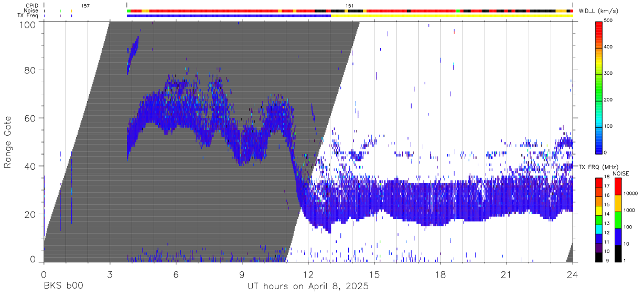Click the red Noise status bar segment
This screenshot has height=297, width=644.
pyautogui.click(x=213, y=10)
